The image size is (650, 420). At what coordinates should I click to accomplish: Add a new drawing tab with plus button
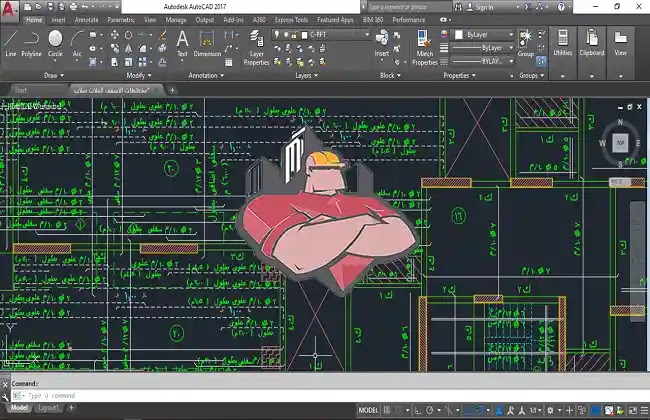point(172,90)
